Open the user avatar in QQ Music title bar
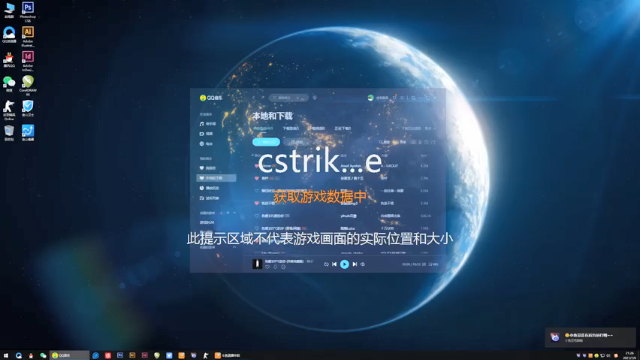640x360 pixels. pos(370,98)
